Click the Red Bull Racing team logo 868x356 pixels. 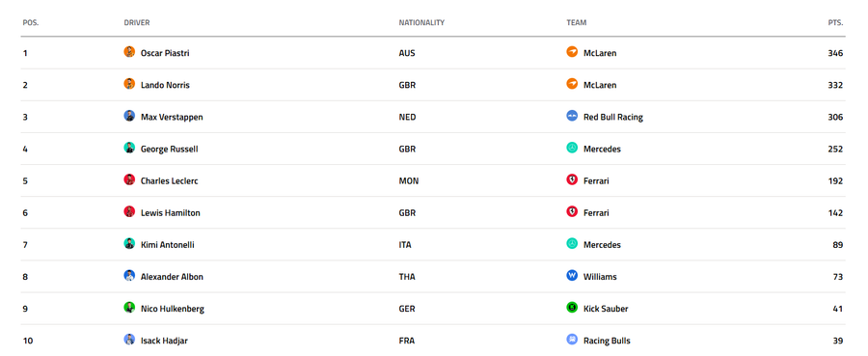[572, 117]
